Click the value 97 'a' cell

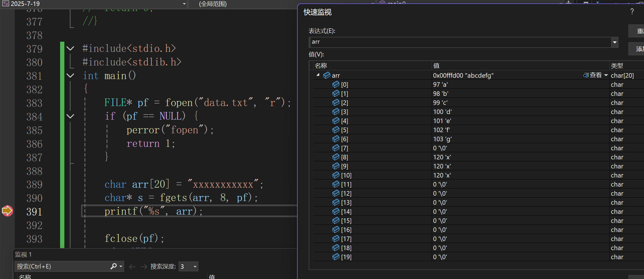[440, 84]
